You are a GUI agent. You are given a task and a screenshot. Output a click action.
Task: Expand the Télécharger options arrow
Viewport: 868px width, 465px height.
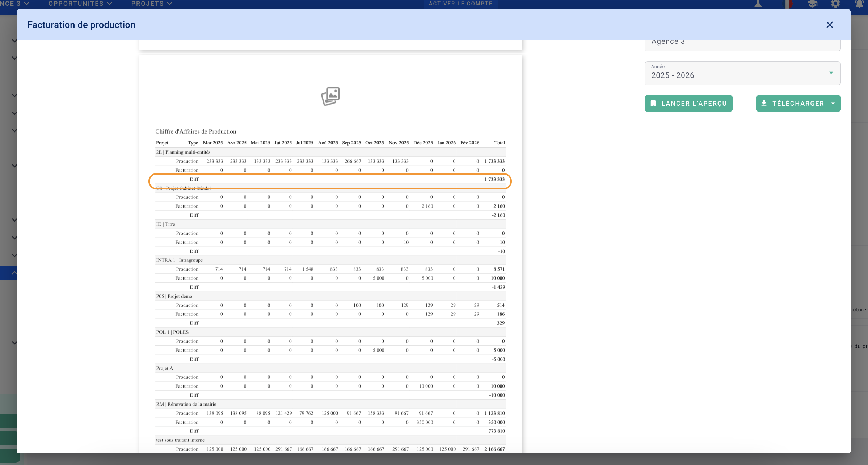coord(833,103)
